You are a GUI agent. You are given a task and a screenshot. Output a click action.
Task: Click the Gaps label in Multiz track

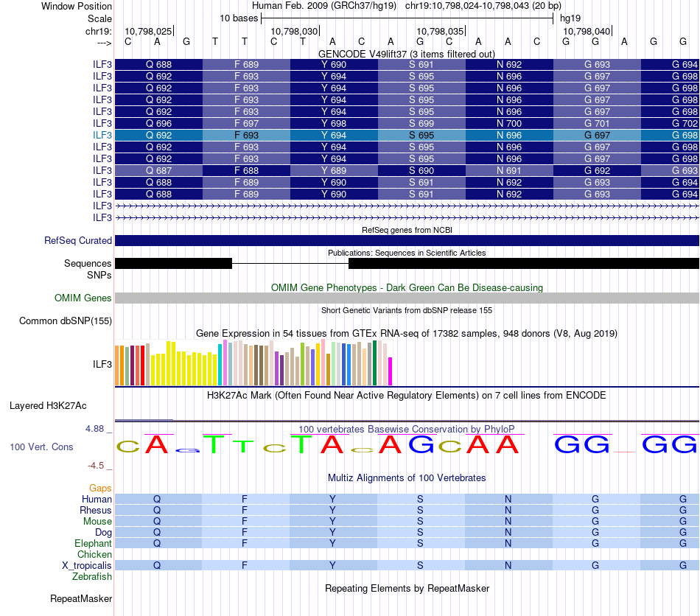coord(100,488)
